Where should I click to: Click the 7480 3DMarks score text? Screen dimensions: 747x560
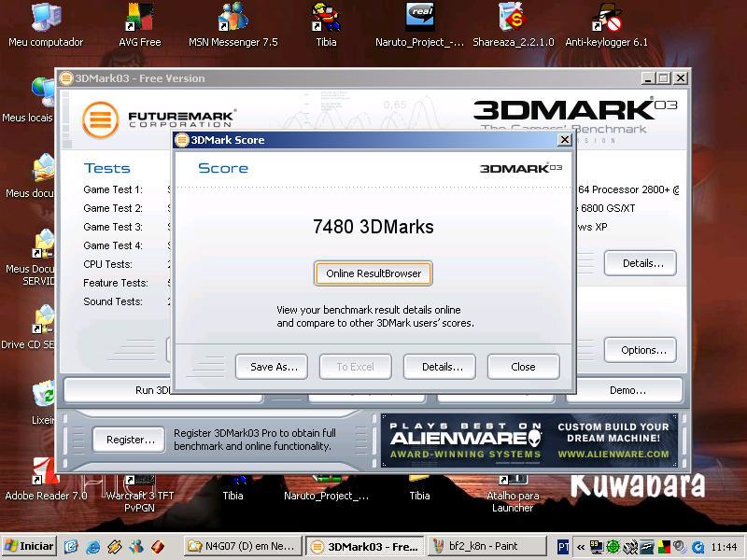(373, 227)
